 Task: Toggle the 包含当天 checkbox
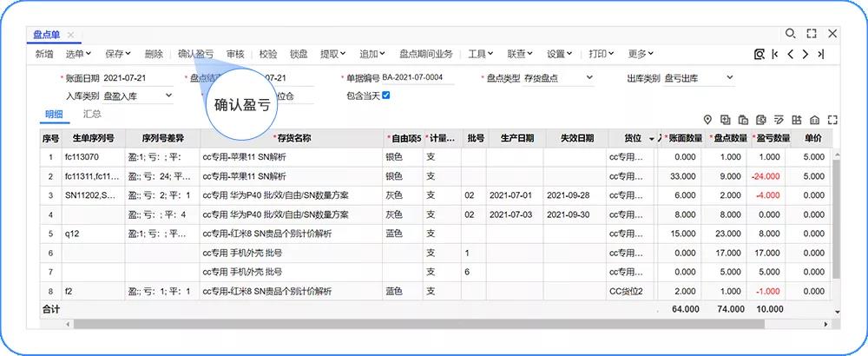386,96
